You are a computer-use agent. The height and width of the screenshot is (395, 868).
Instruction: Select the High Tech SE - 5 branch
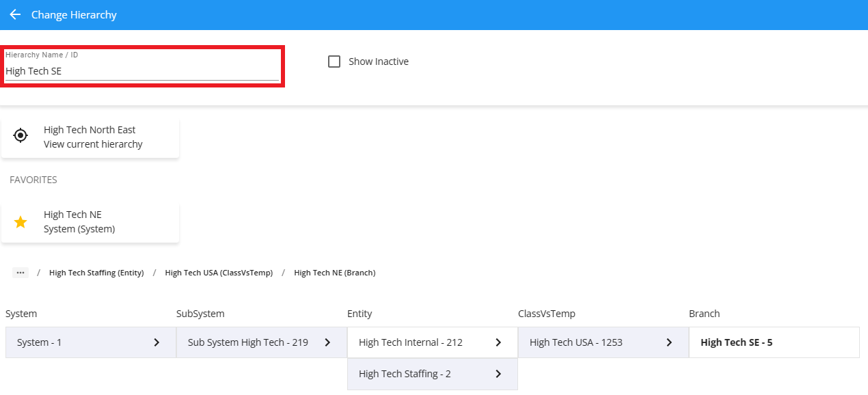(774, 342)
